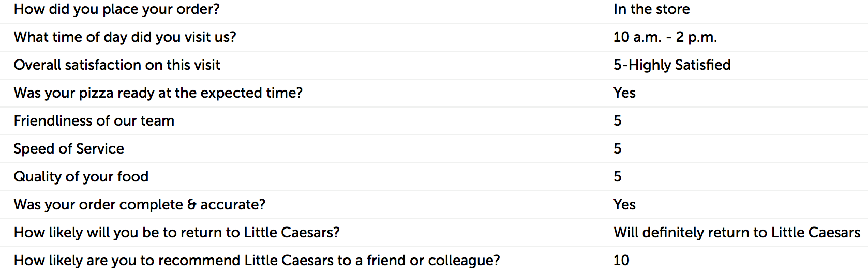This screenshot has height=274, width=868.
Task: Click 'What time of day did you visit us?'
Action: coord(125,37)
